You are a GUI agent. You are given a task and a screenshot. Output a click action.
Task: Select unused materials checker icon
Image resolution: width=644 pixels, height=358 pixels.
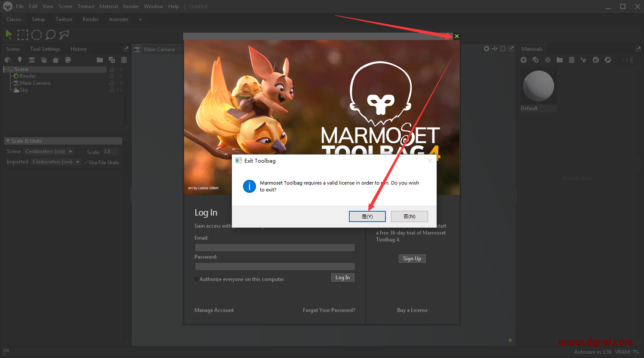(548, 60)
